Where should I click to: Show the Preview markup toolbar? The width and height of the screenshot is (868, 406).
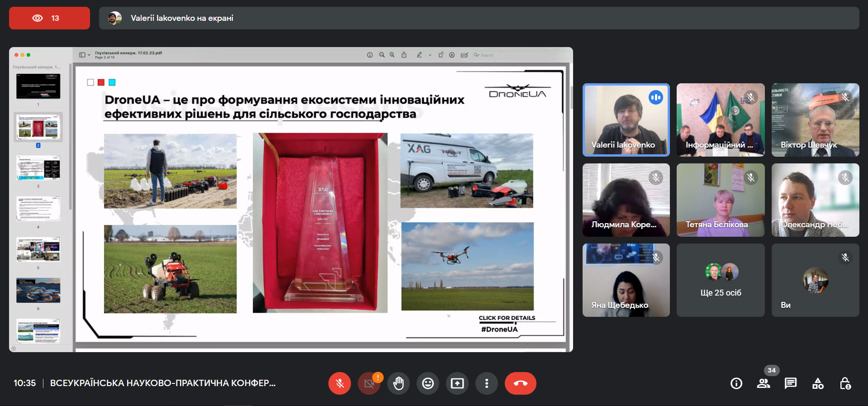pyautogui.click(x=452, y=55)
